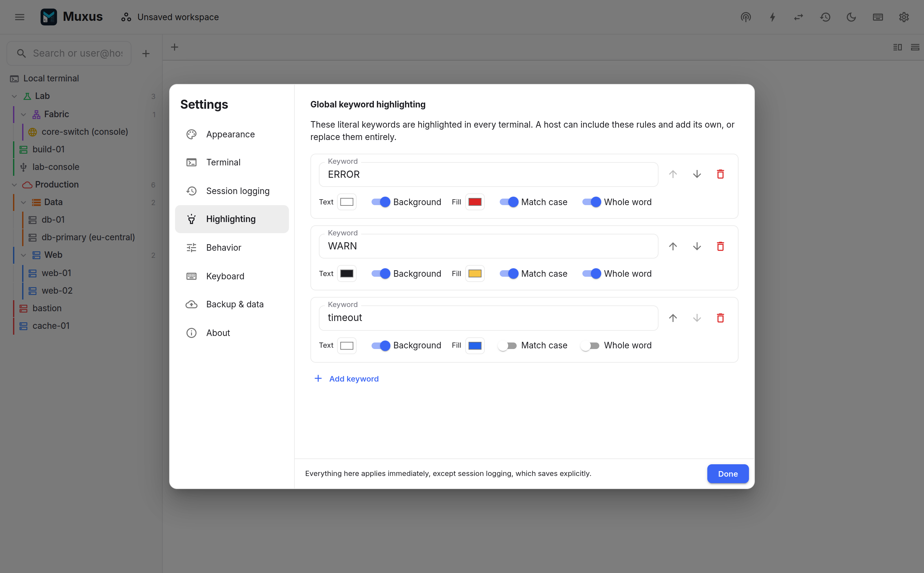Toggle dark mode moon icon
The image size is (924, 573).
tap(851, 17)
